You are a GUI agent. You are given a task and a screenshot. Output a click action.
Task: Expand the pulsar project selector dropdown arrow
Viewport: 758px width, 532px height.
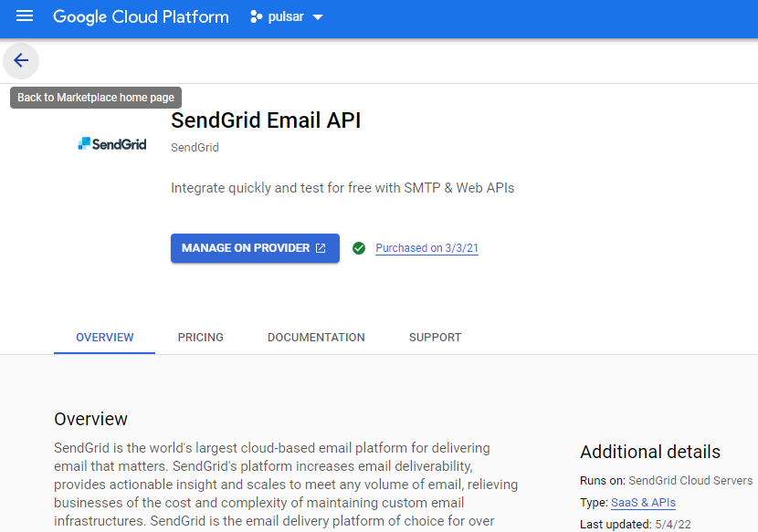[318, 17]
